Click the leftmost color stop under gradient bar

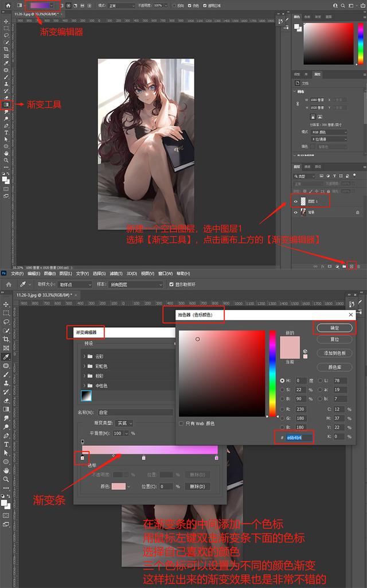pyautogui.click(x=83, y=458)
